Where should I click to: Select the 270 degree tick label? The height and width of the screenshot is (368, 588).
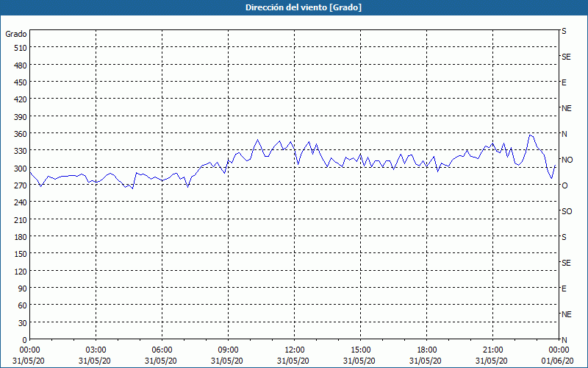[x=18, y=185]
